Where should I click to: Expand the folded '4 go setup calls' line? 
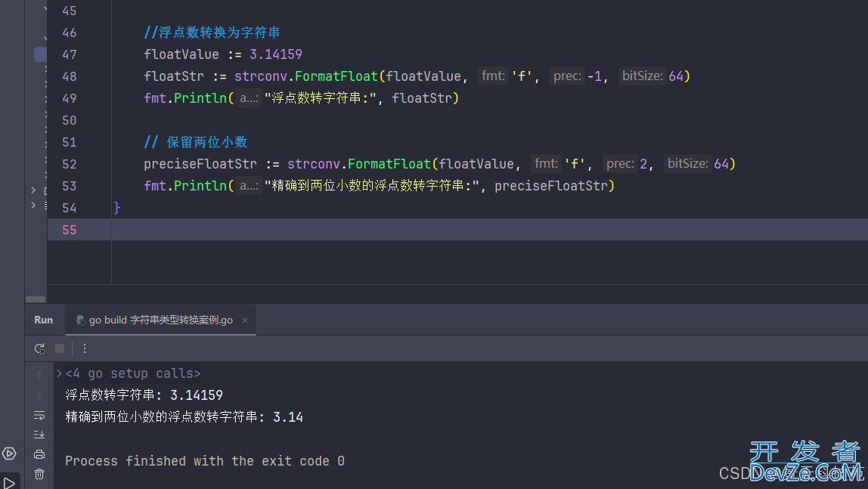[x=59, y=373]
